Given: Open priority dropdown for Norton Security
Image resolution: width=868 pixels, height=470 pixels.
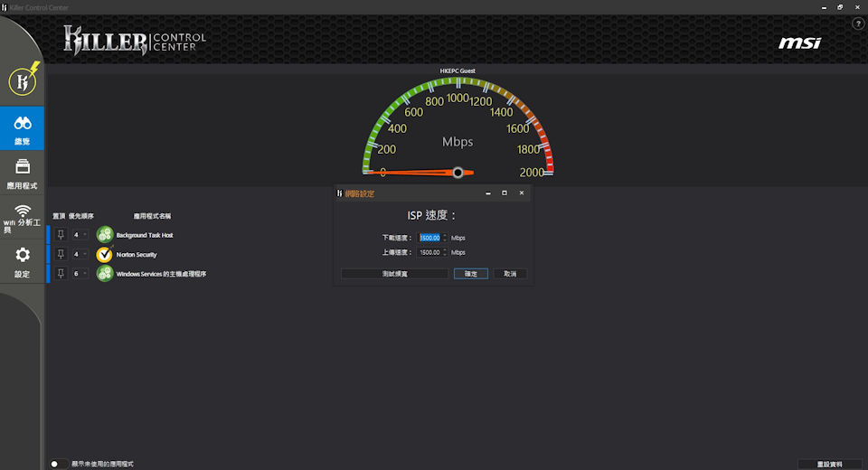Looking at the screenshot, I should 80,254.
